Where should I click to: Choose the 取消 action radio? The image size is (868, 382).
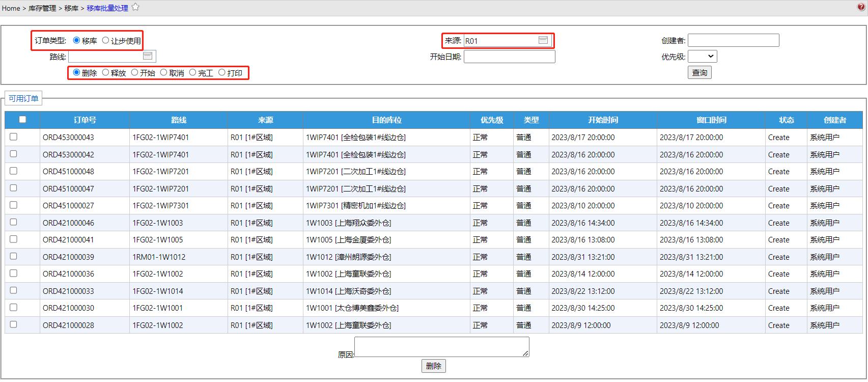163,72
